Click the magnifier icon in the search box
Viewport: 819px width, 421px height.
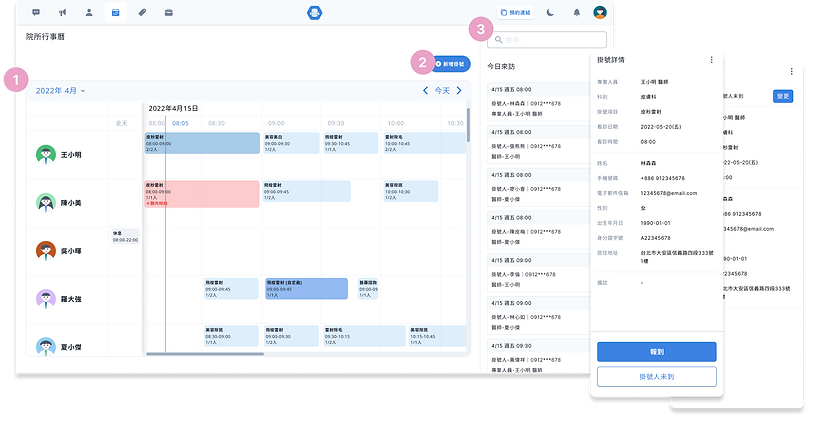click(x=498, y=40)
